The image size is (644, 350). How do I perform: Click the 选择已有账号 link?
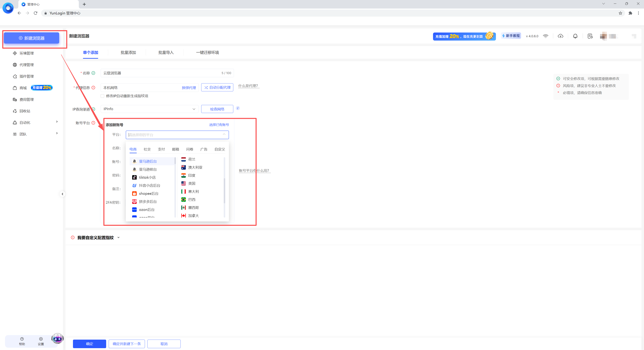(x=219, y=125)
